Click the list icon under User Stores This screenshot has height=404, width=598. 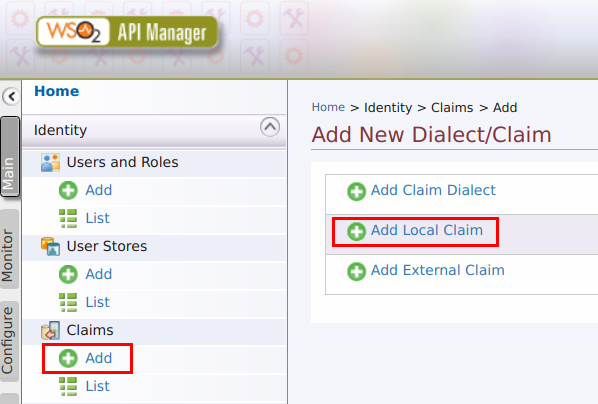pyautogui.click(x=68, y=302)
